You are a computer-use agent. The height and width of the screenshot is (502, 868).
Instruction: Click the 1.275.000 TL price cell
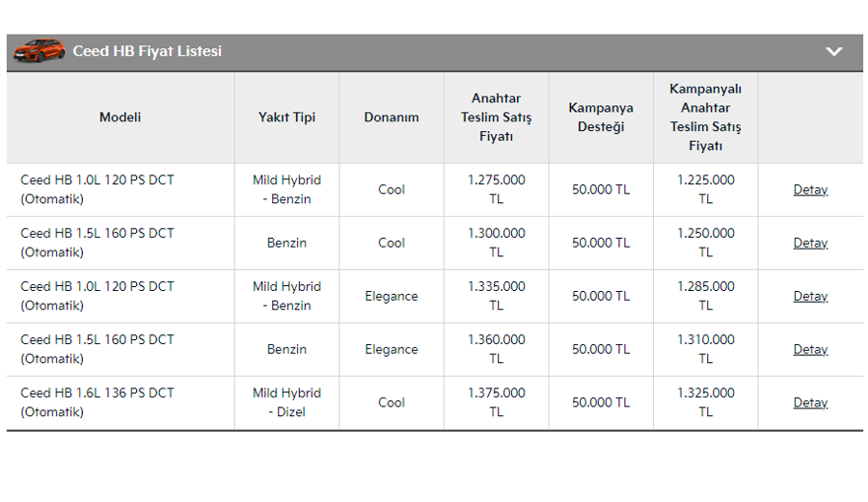[x=496, y=189]
